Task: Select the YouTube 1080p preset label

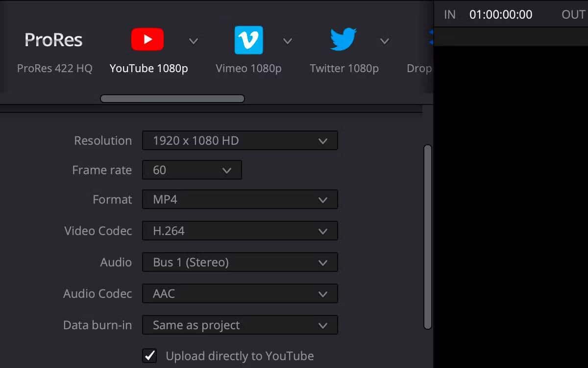Action: pyautogui.click(x=148, y=68)
